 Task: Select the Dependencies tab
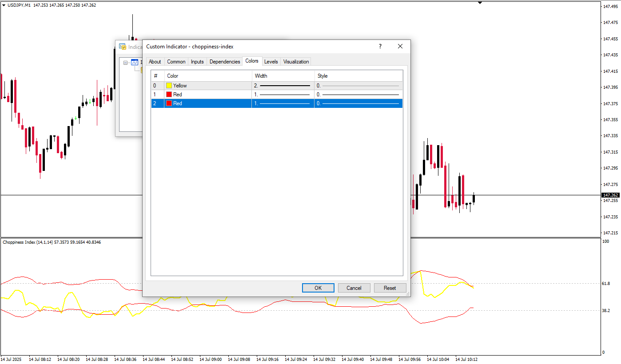[225, 62]
